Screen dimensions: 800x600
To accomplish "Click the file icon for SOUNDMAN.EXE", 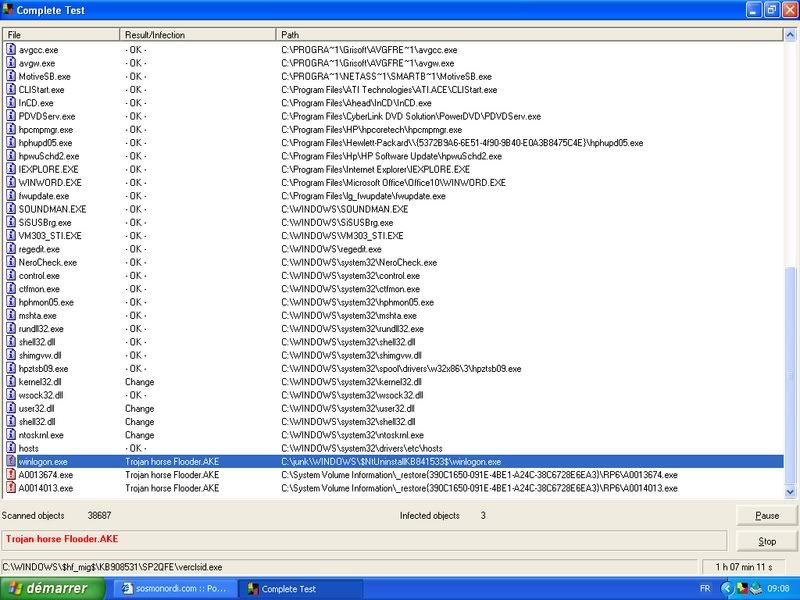I will tap(11, 209).
